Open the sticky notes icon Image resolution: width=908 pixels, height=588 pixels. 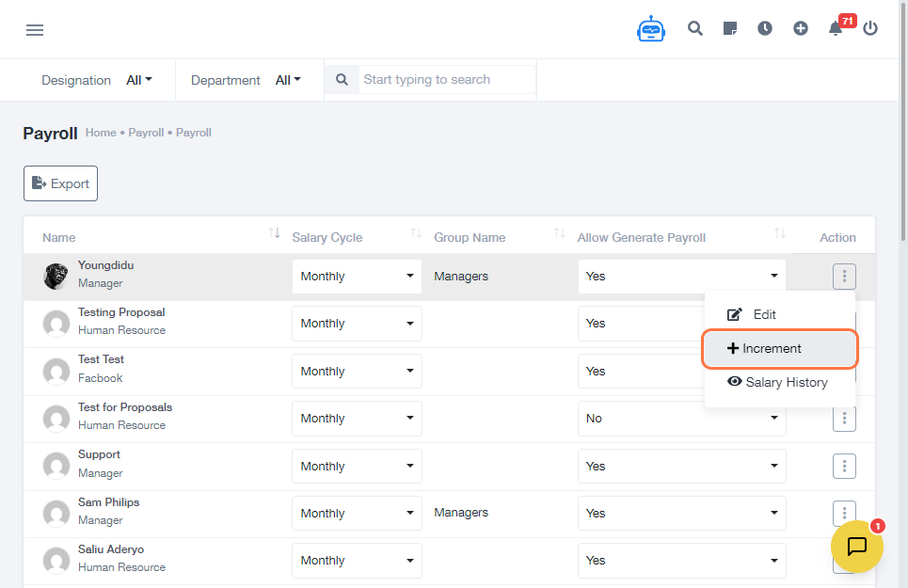(x=730, y=28)
